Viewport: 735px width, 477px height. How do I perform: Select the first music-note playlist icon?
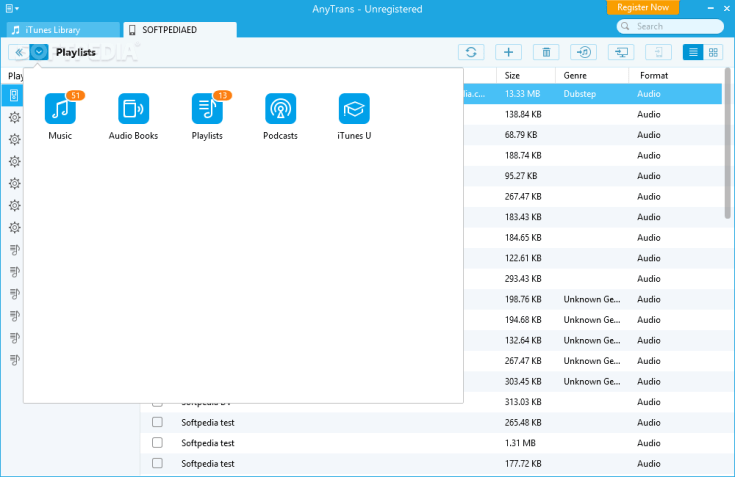[15, 250]
